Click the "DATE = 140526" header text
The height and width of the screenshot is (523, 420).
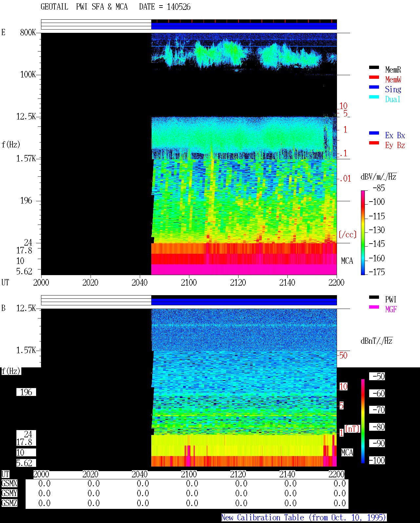point(165,7)
